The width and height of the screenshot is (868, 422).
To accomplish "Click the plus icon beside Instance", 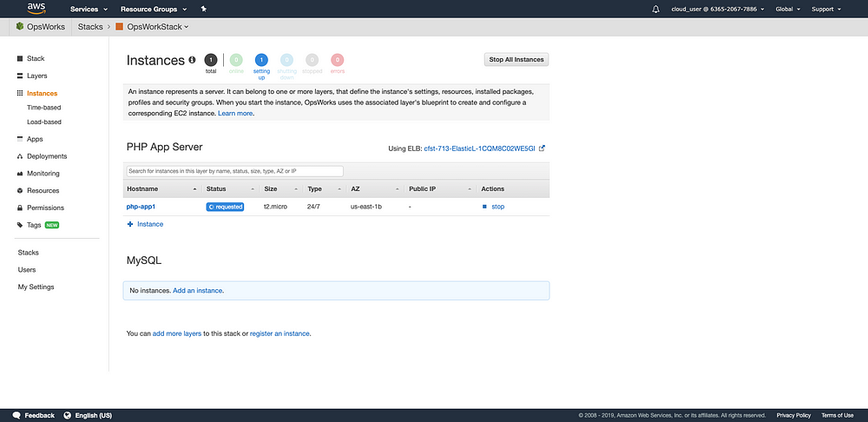I will click(x=130, y=224).
